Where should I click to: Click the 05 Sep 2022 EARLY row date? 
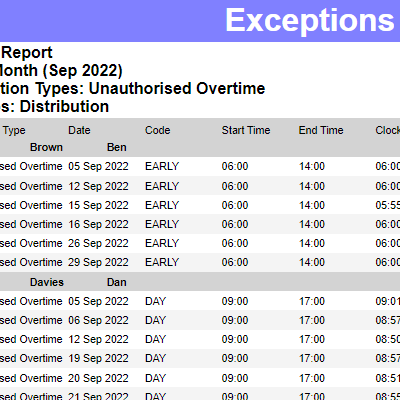pyautogui.click(x=98, y=166)
